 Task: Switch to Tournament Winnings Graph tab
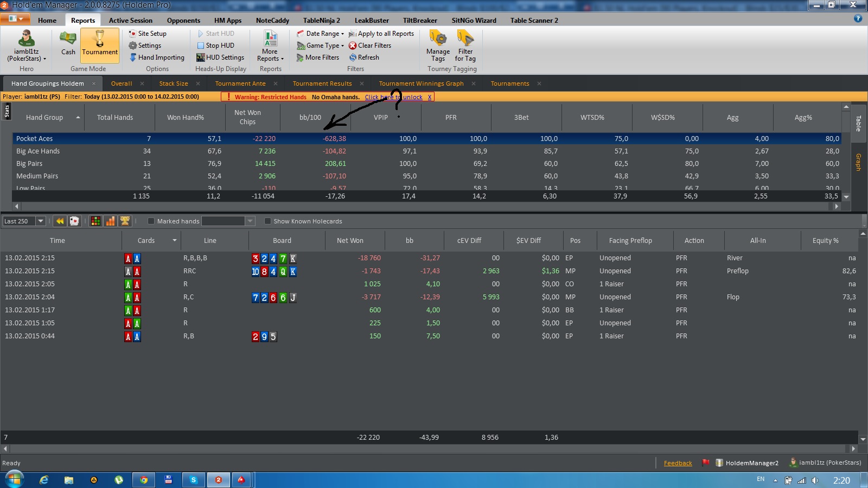pyautogui.click(x=421, y=84)
